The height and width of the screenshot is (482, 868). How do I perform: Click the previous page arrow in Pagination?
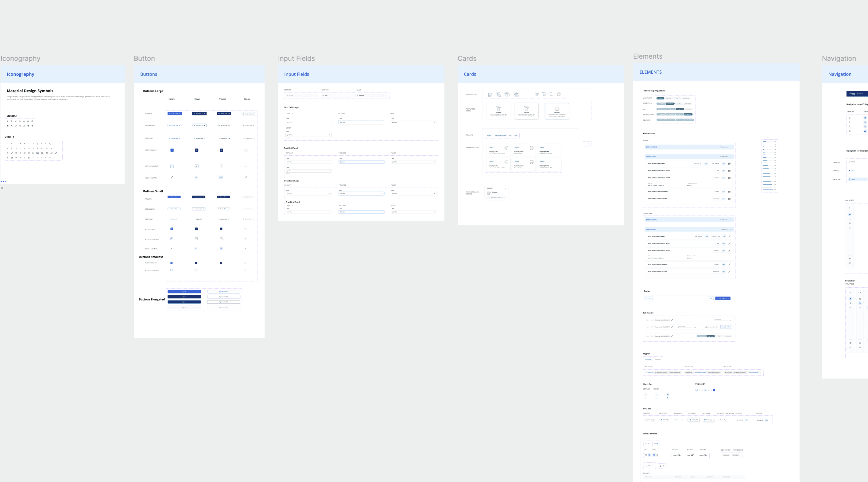coord(696,390)
